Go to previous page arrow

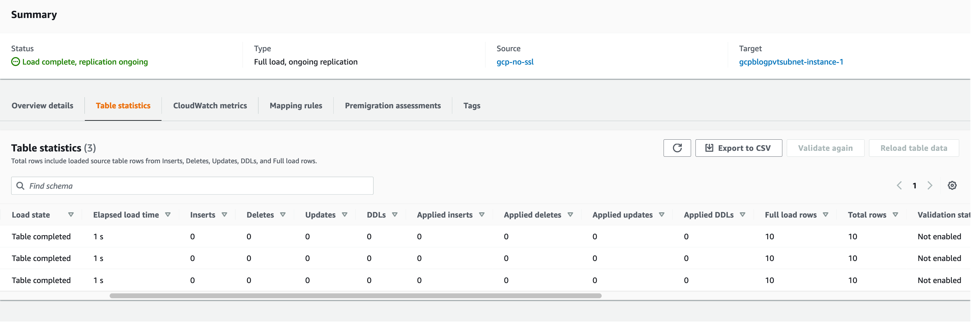pos(899,186)
